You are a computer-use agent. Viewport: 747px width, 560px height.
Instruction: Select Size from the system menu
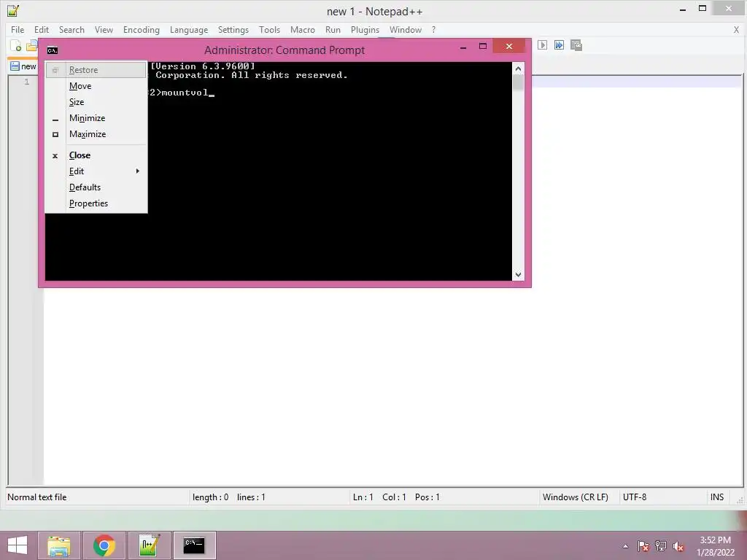[x=96, y=102]
